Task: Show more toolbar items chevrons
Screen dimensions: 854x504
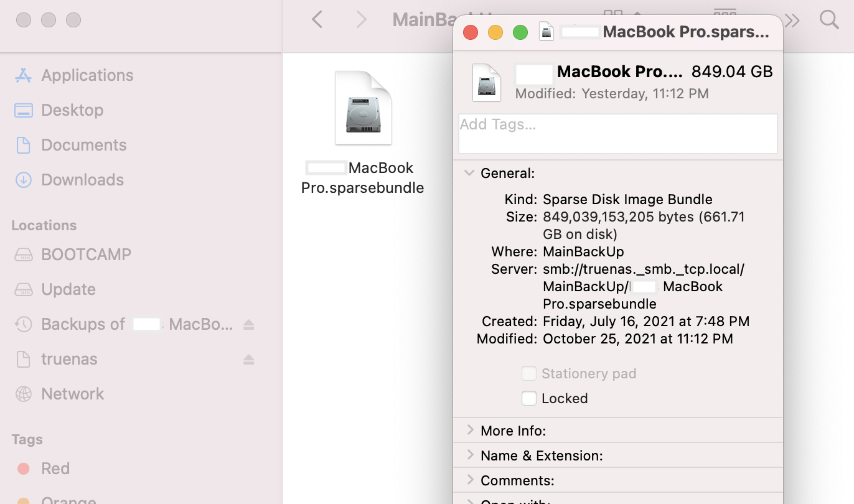Action: point(792,21)
